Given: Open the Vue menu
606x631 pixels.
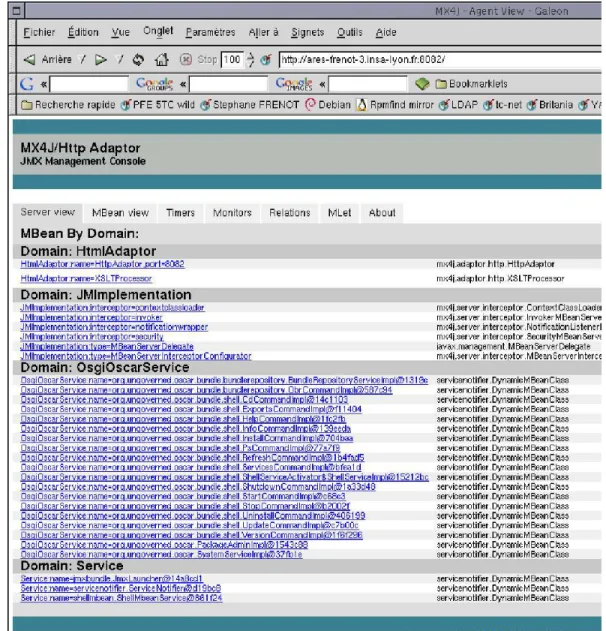Looking at the screenshot, I should coord(121,32).
